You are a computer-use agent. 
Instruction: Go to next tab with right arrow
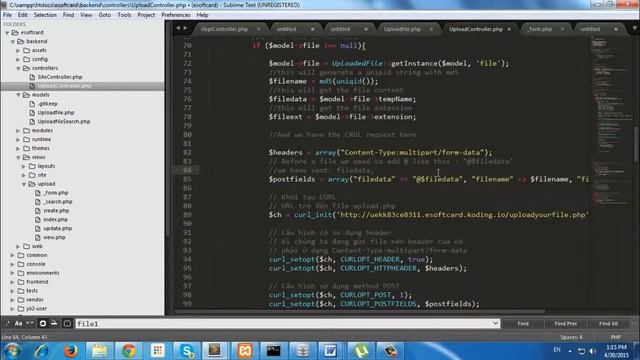click(x=185, y=28)
